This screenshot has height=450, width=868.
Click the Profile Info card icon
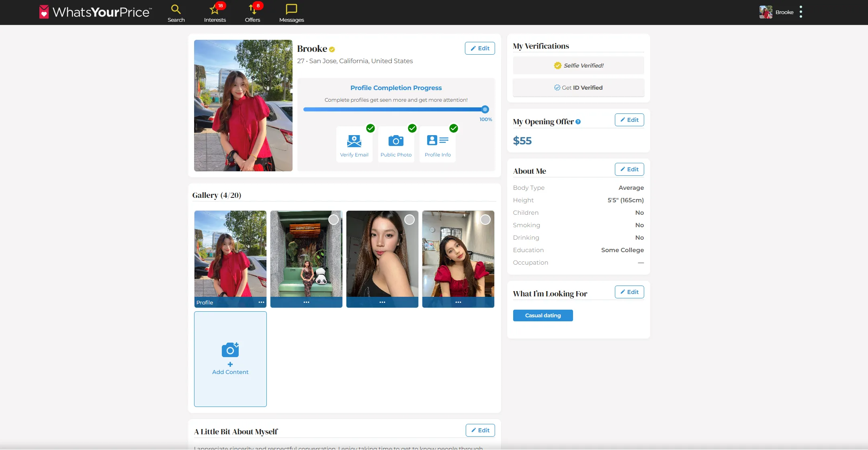[x=438, y=140]
